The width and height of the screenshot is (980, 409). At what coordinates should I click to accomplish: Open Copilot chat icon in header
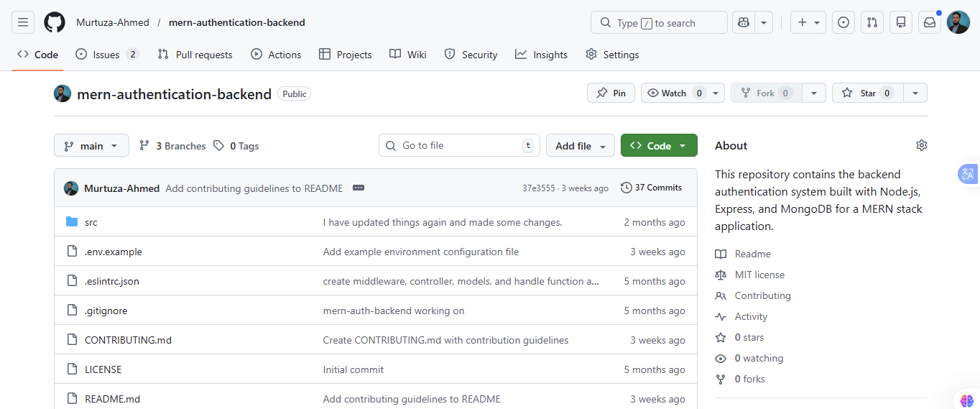[743, 22]
